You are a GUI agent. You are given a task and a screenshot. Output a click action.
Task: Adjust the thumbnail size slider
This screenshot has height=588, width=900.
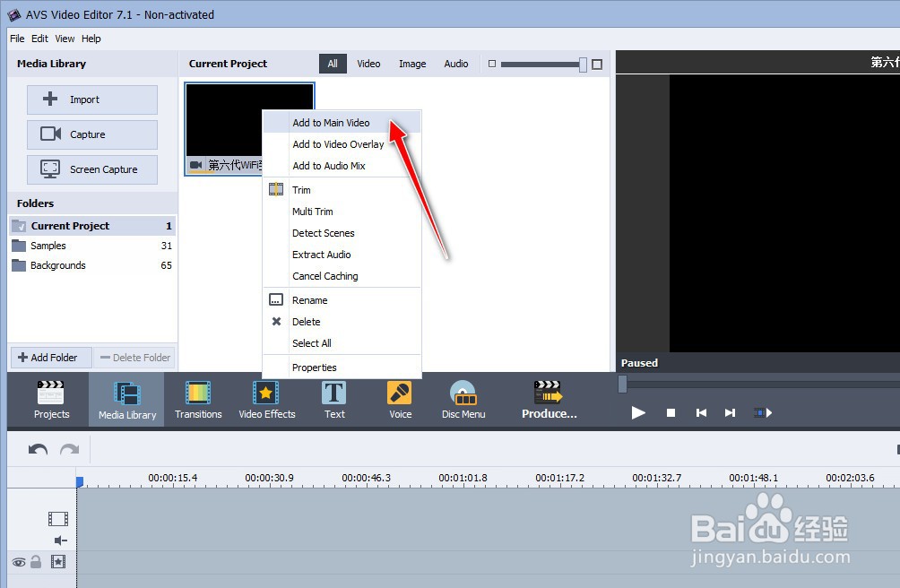(x=538, y=64)
